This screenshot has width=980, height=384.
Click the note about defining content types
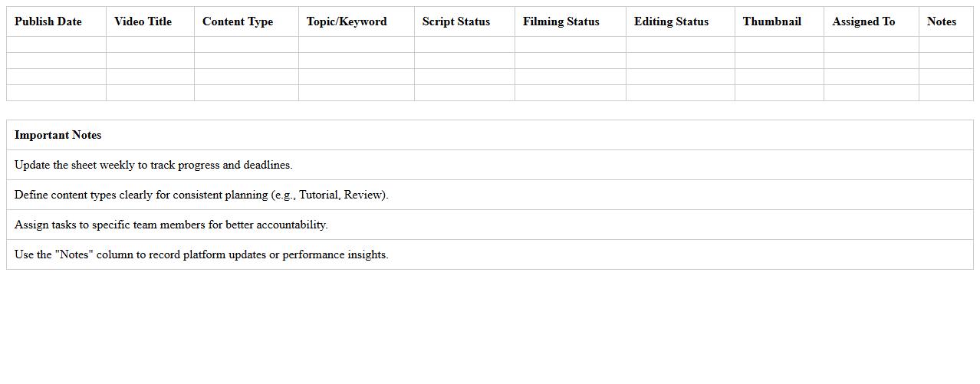pyautogui.click(x=202, y=195)
